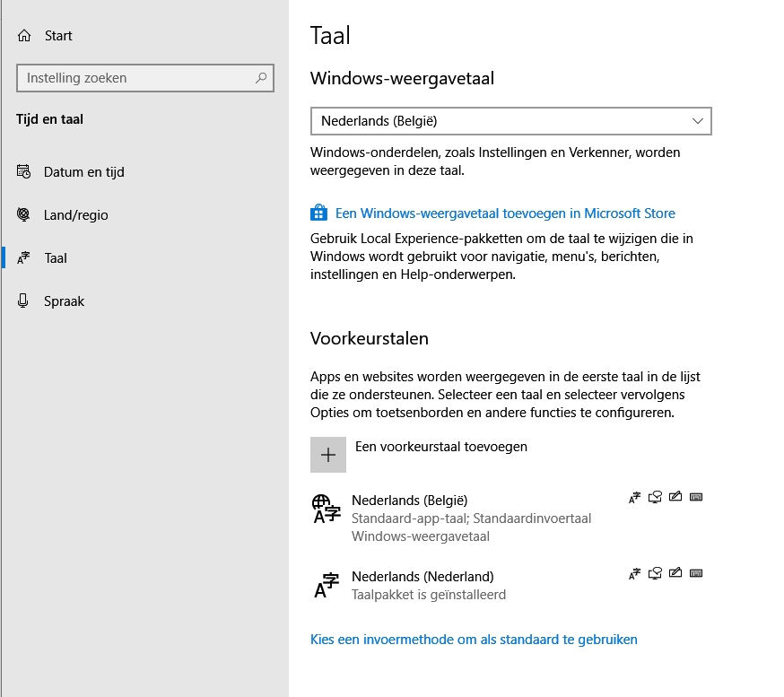Click the text-to-speech icon for Nederlands (België)

(656, 497)
